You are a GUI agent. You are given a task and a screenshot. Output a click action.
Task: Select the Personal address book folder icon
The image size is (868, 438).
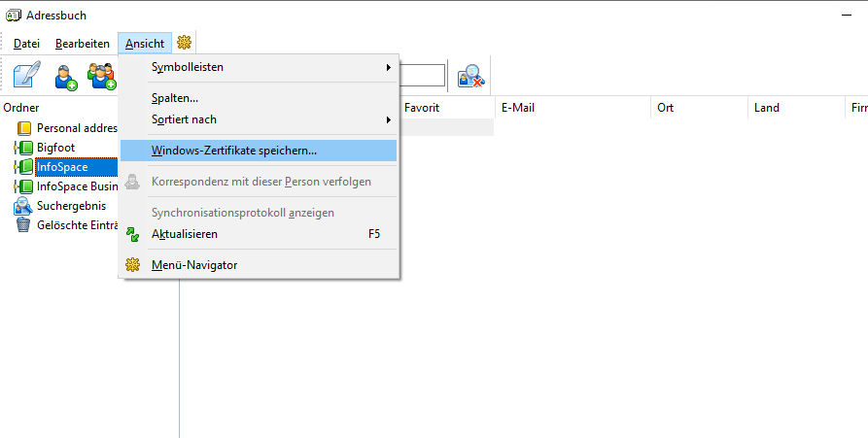pyautogui.click(x=23, y=128)
